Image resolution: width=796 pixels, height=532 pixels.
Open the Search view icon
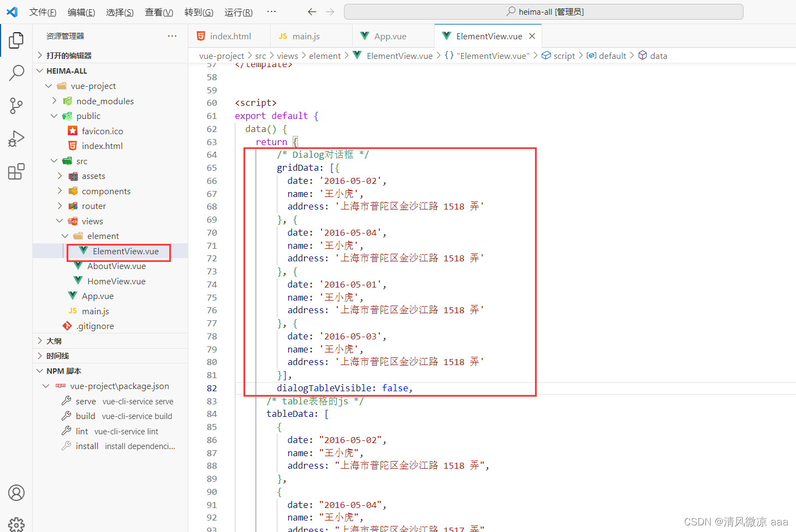tap(16, 73)
